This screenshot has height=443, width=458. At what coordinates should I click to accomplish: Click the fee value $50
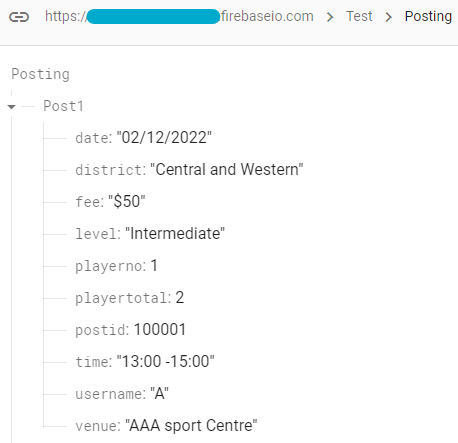click(x=127, y=201)
